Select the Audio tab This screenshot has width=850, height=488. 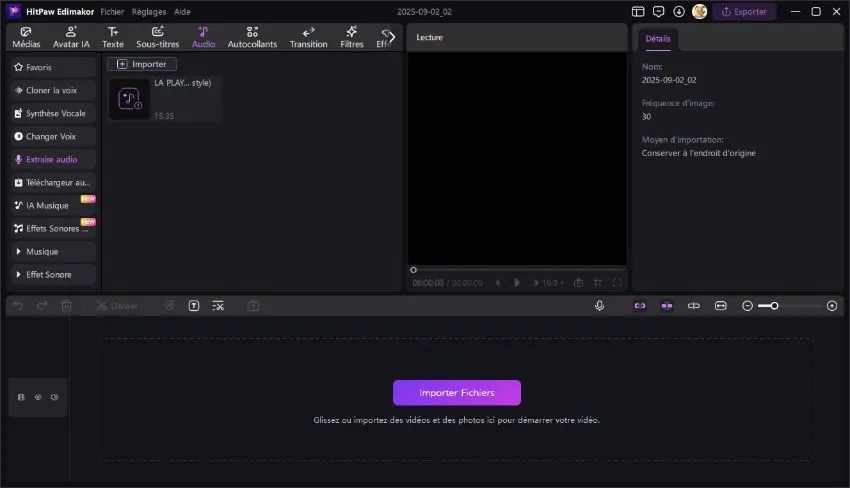tap(203, 37)
